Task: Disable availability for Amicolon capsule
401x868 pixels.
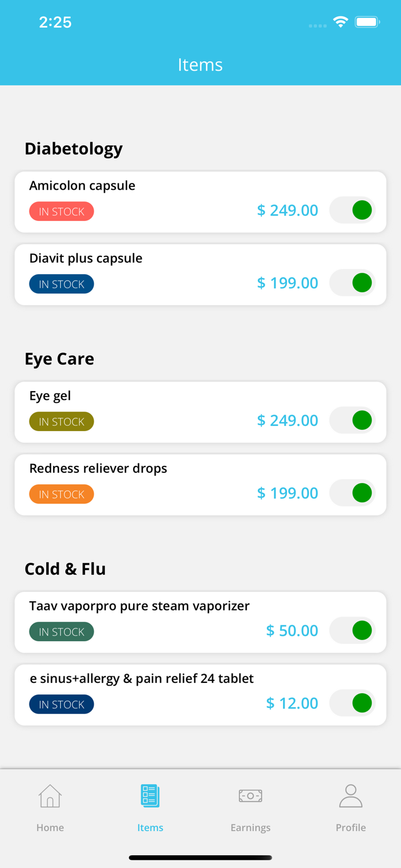Action: pyautogui.click(x=352, y=210)
